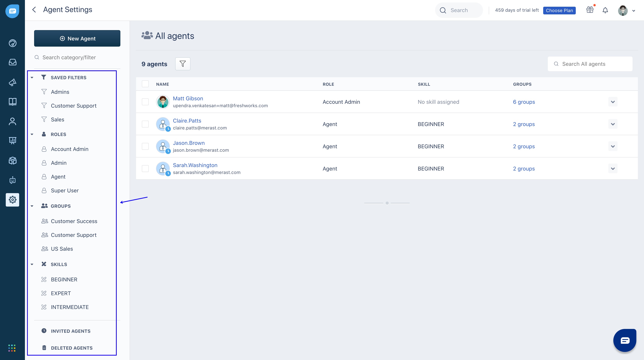The image size is (644, 360).
Task: Select the Claire.Patts row checkbox
Action: (145, 124)
